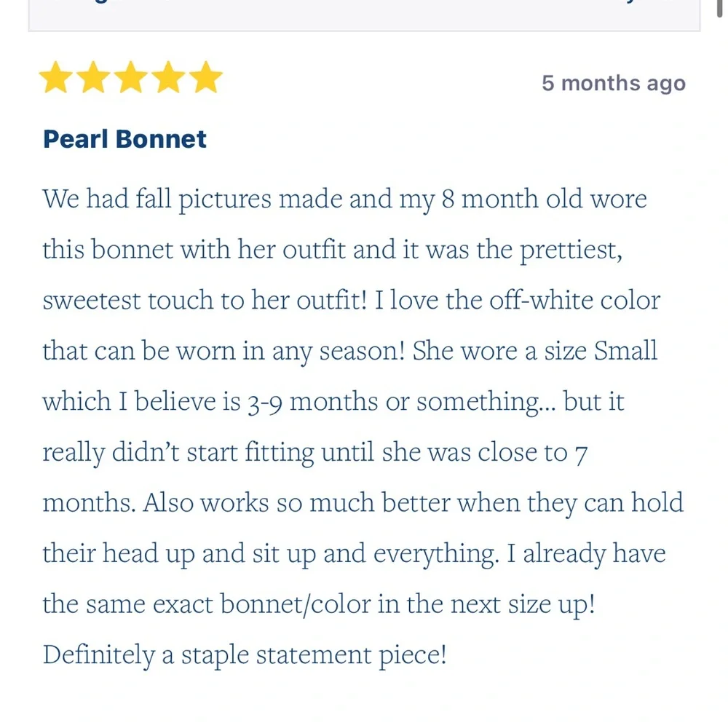Click the line starting 'really didn't start fitting'
Screen dimensions: 728x728
(x=315, y=453)
